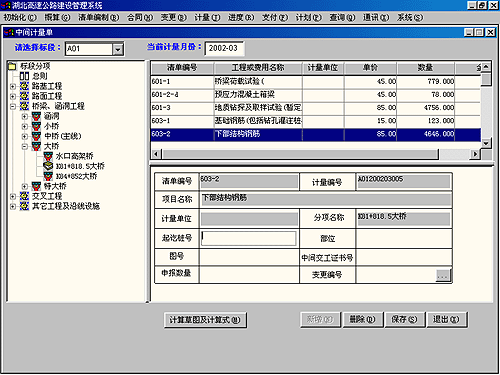Image resolution: width=500 pixels, height=375 pixels.
Task: Click the icon beside 路面工程
Action: click(x=24, y=96)
